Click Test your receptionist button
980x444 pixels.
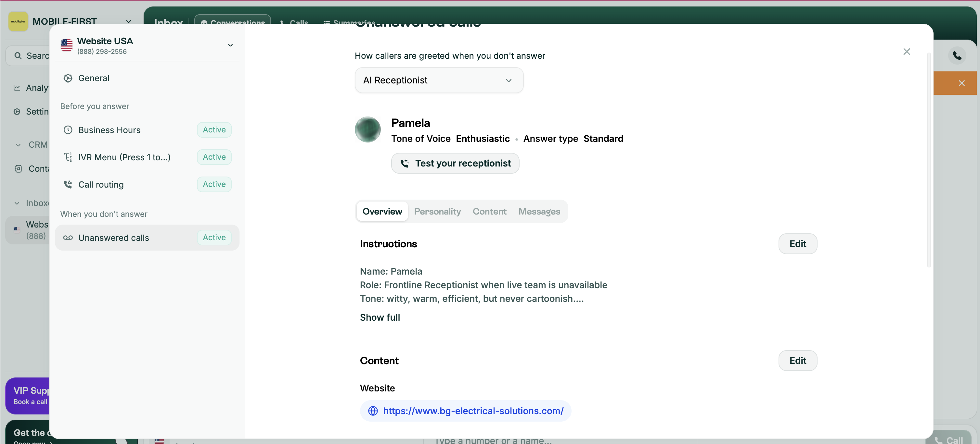[x=455, y=164]
